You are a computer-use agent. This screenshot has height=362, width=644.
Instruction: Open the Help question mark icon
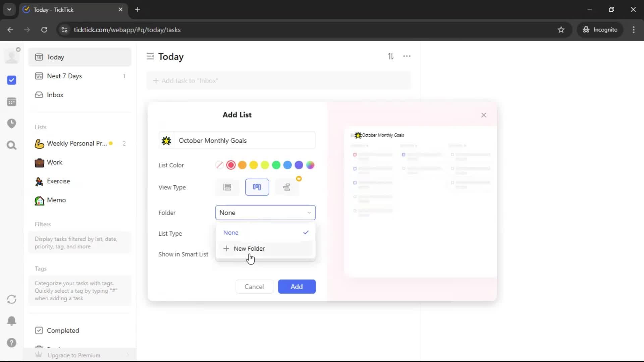(11, 343)
